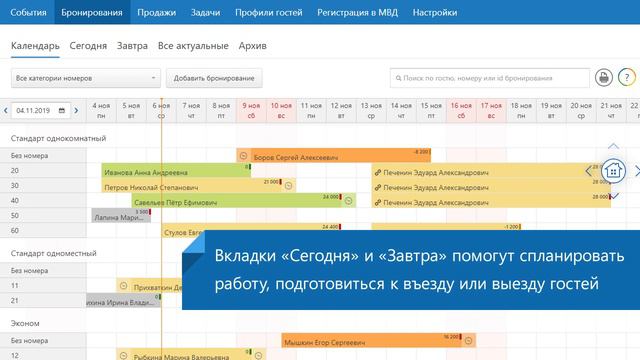Switch to the Календарь tab
640x360 pixels.
[35, 46]
